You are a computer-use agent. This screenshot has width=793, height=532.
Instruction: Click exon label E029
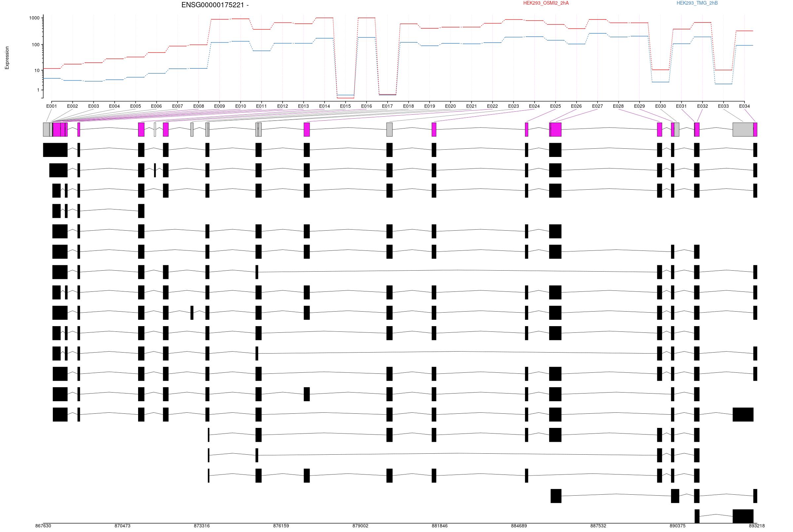639,106
